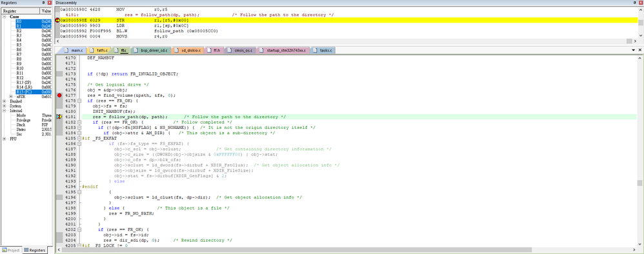Image resolution: width=644 pixels, height=254 pixels.
Task: Close the Registers panel
Action: [x=50, y=3]
